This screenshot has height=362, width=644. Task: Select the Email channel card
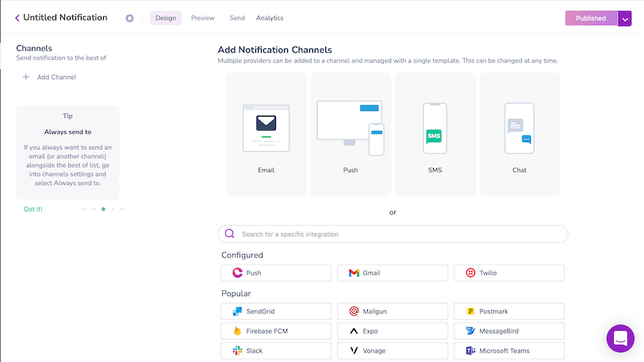click(x=266, y=134)
